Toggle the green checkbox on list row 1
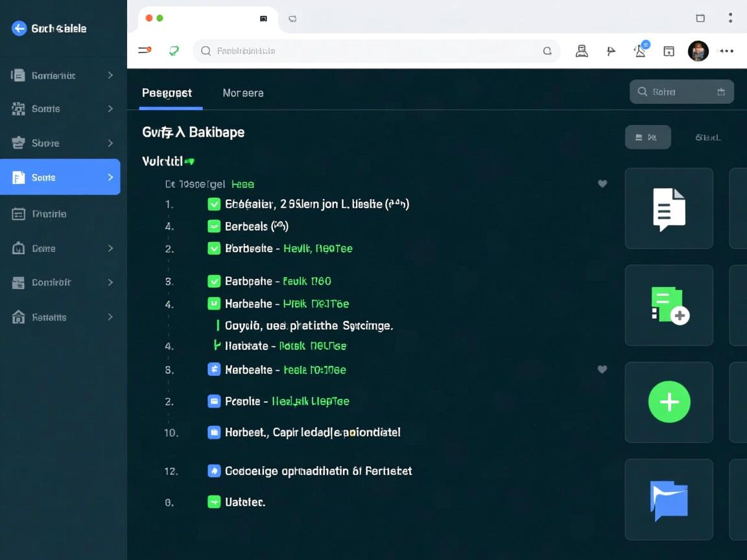This screenshot has height=560, width=747. point(214,204)
